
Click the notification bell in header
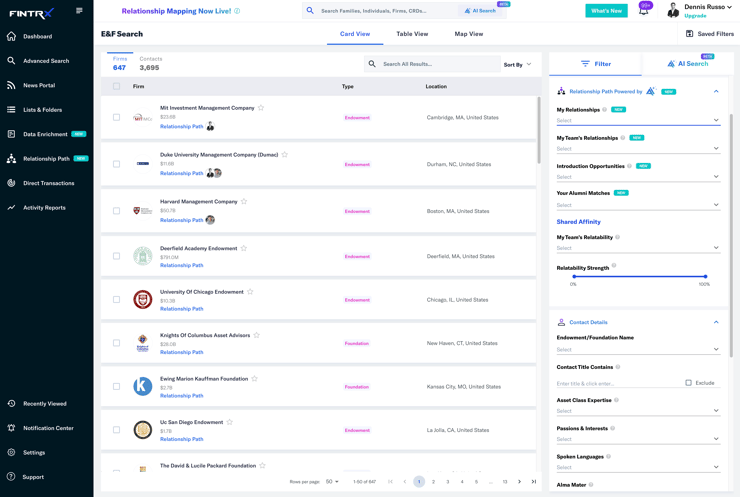pyautogui.click(x=644, y=10)
